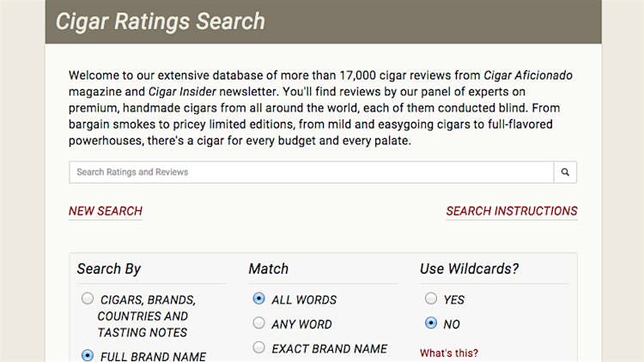Click the Match section heading
This screenshot has width=644, height=362.
coord(269,268)
